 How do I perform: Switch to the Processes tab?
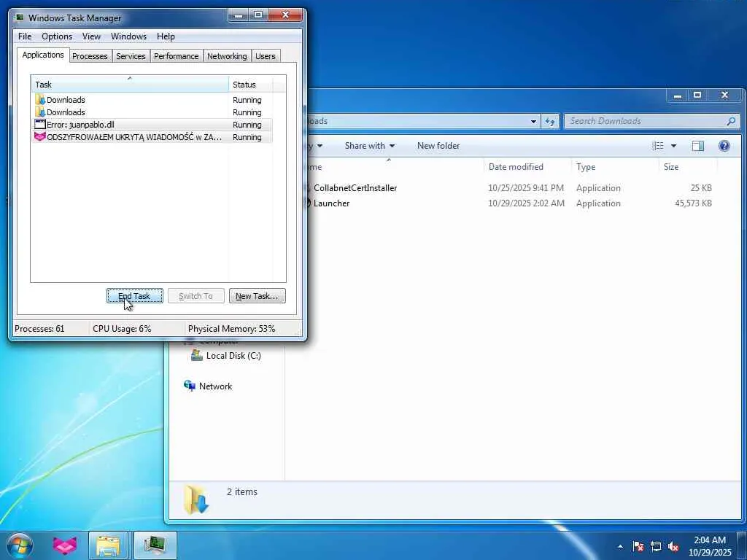pyautogui.click(x=90, y=56)
